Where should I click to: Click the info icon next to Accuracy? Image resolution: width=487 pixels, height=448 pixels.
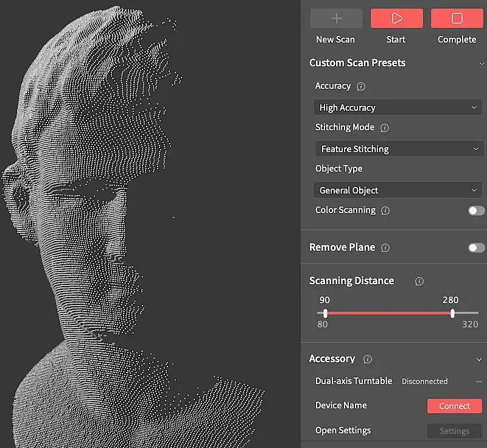click(361, 86)
